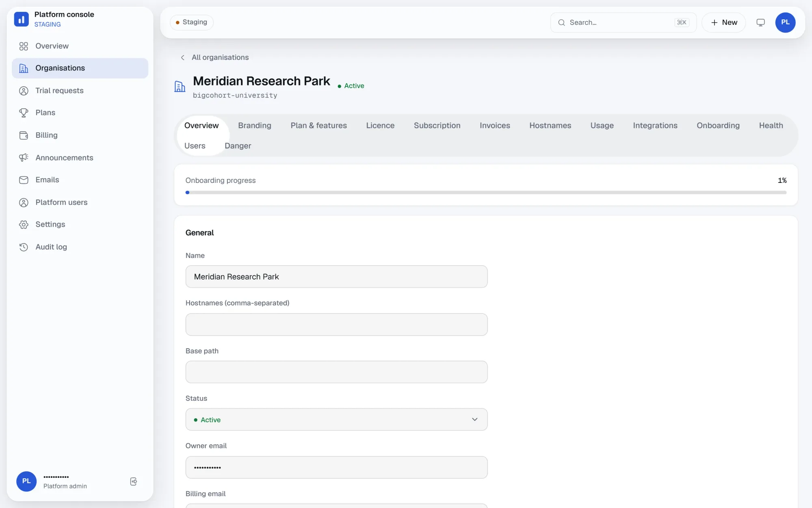Switch to the Usage tab
The image size is (812, 508).
click(602, 126)
